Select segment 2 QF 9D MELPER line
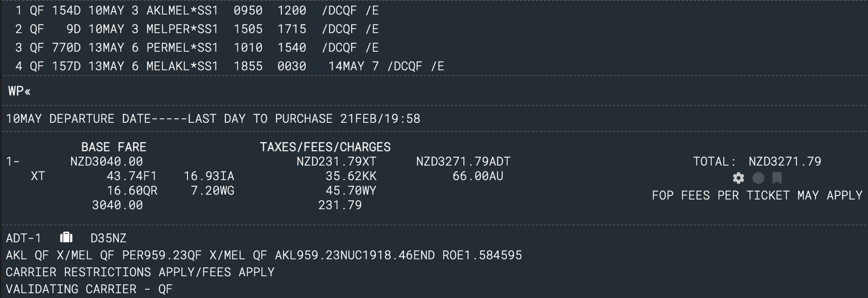This screenshot has width=868, height=298. point(197,29)
